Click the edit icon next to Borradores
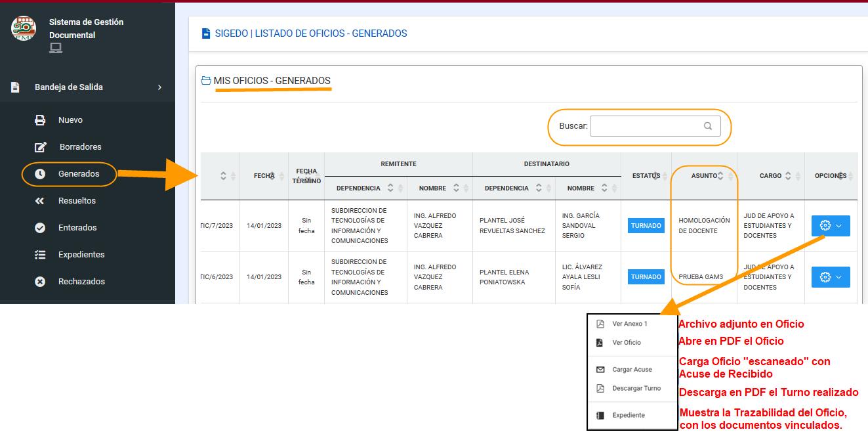868x438 pixels. (x=40, y=147)
